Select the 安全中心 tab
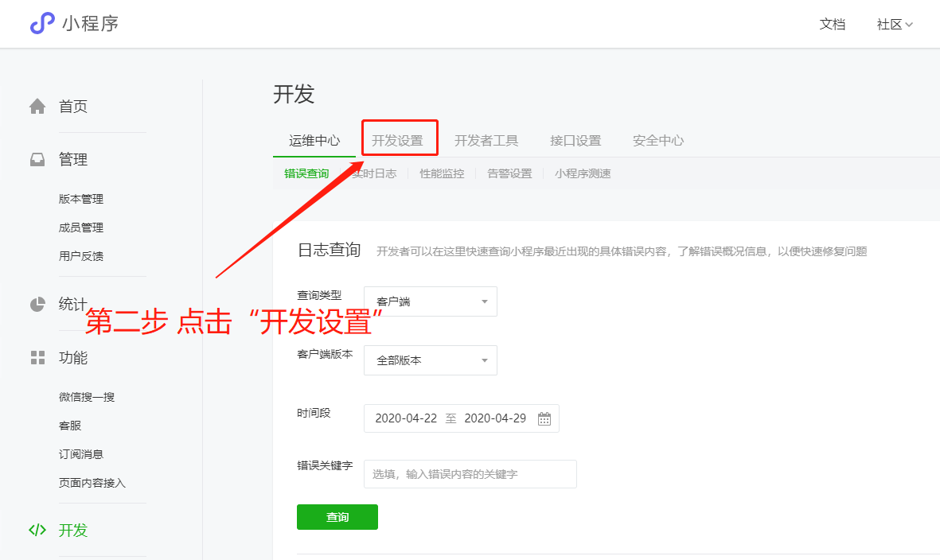 [657, 141]
